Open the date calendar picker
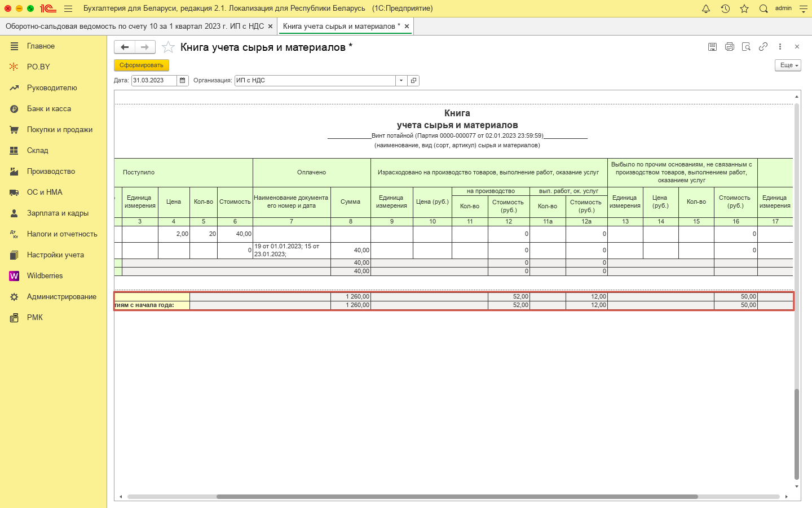The height and width of the screenshot is (508, 812). pyautogui.click(x=183, y=81)
